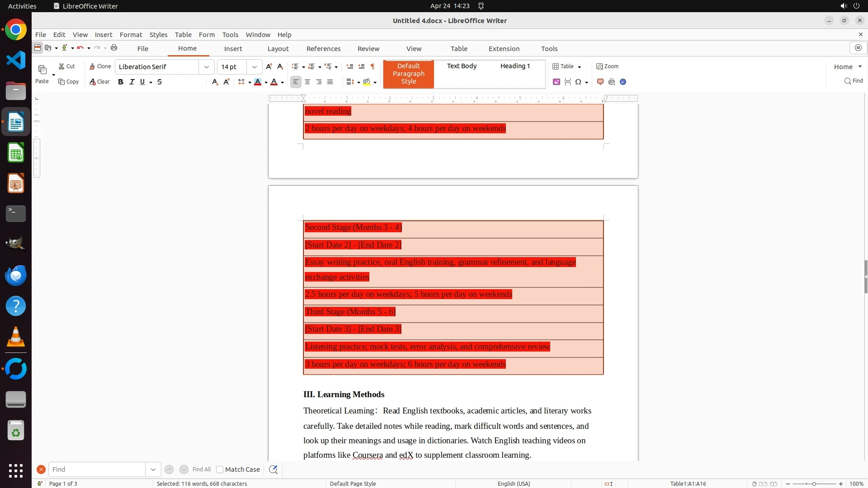Open the Table dropdown arrow
The height and width of the screenshot is (488, 868).
(579, 67)
